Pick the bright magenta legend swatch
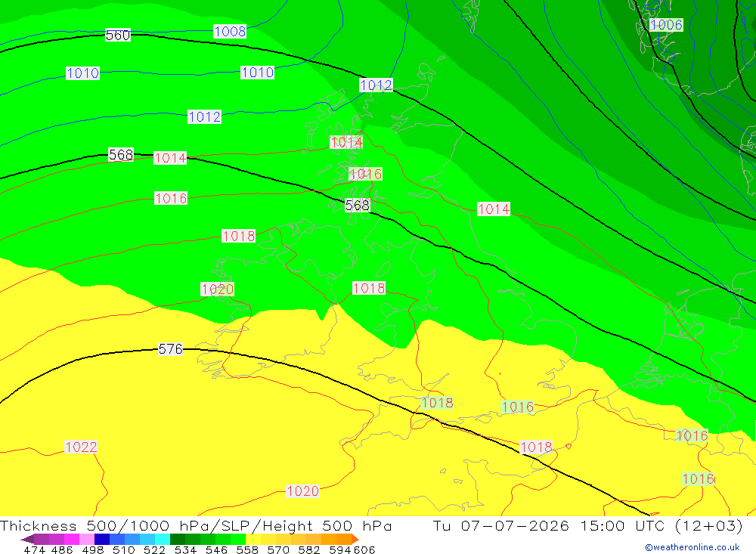The image size is (756, 554). [x=72, y=539]
